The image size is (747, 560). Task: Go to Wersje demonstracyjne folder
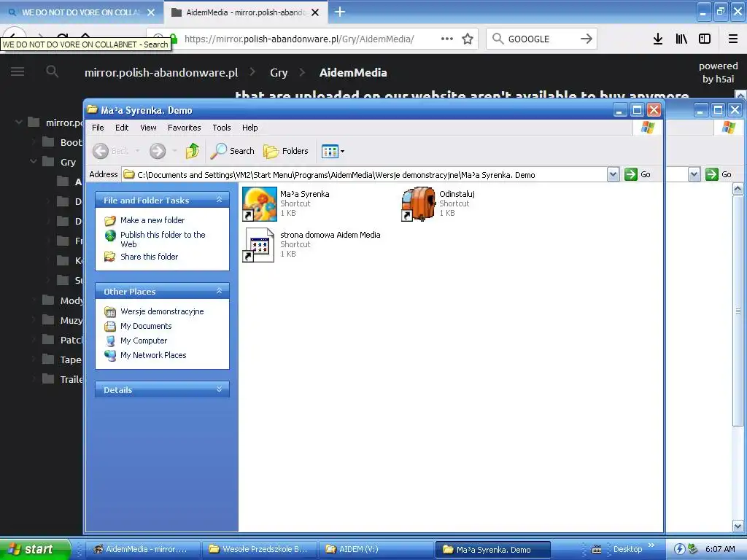tap(162, 311)
